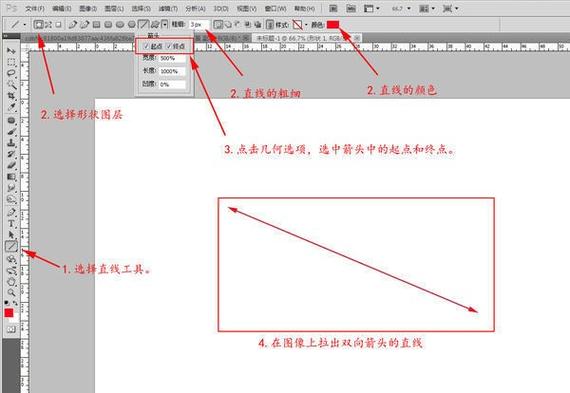This screenshot has width=570, height=393.
Task: Choose the Custom Shape option
Action: click(155, 24)
